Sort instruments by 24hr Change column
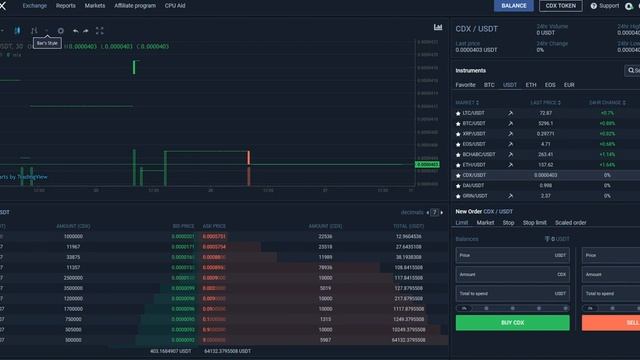Screen dimensions: 640x360 [x=607, y=102]
